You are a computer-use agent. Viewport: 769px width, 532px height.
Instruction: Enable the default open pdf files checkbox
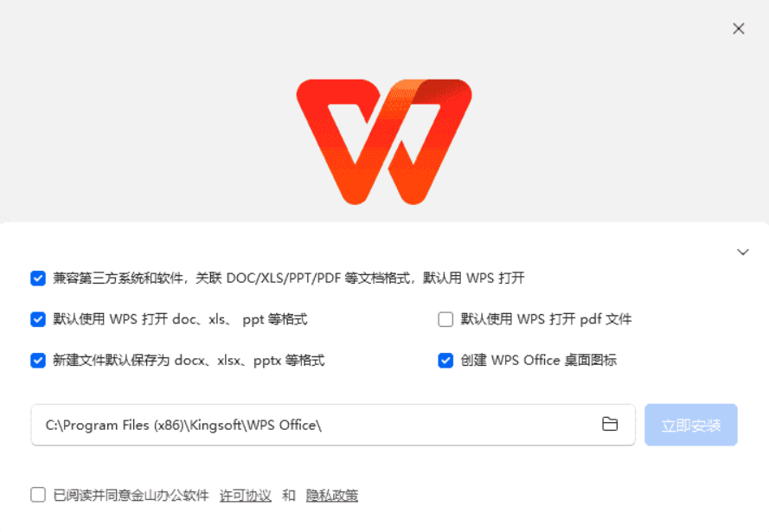pyautogui.click(x=445, y=319)
